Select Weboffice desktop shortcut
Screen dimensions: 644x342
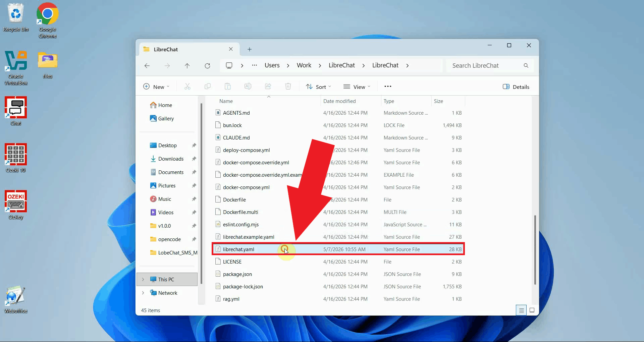pos(15,299)
